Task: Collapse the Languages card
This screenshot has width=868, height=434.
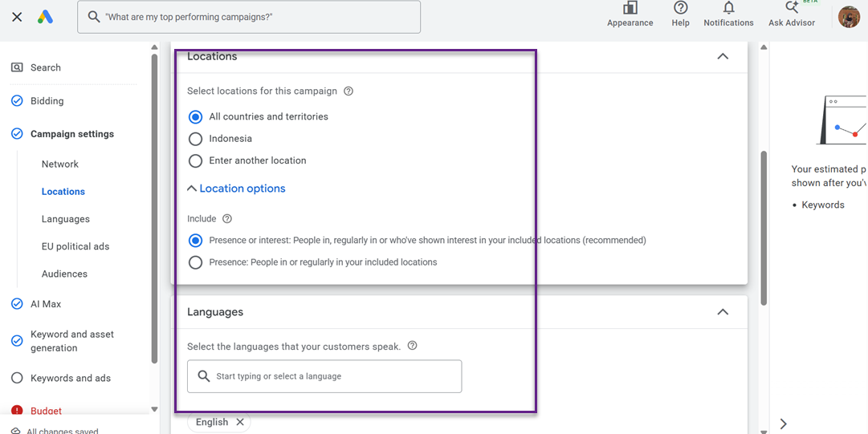Action: [x=723, y=312]
